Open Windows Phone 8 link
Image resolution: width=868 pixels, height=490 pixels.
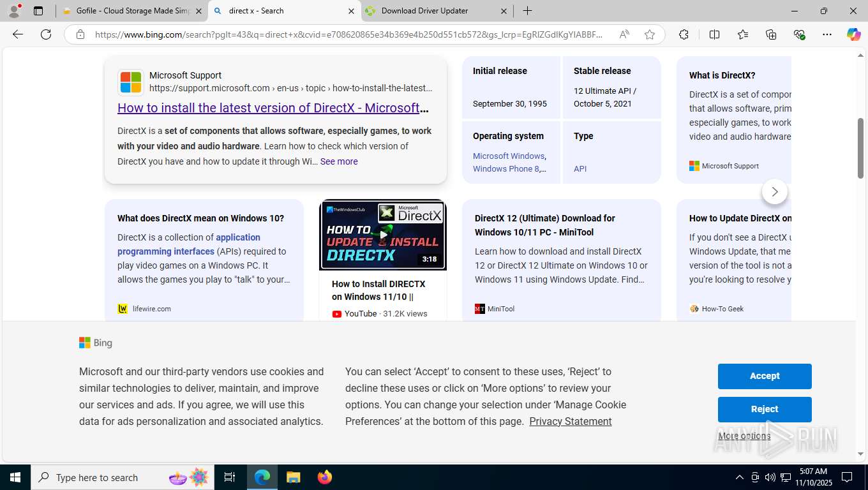pos(506,168)
